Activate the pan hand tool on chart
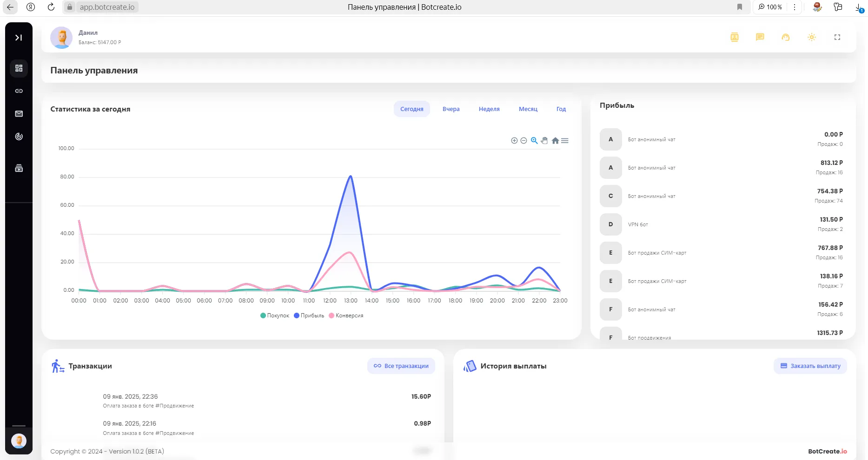 (544, 140)
